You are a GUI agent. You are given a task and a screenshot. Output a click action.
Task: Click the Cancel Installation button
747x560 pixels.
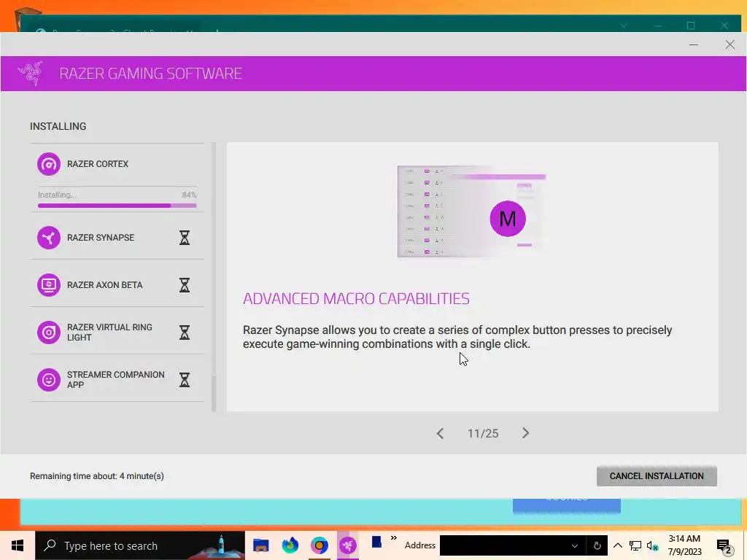[657, 476]
